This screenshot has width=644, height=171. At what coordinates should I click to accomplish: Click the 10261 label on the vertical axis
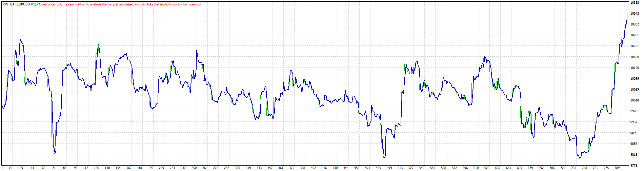pyautogui.click(x=635, y=35)
